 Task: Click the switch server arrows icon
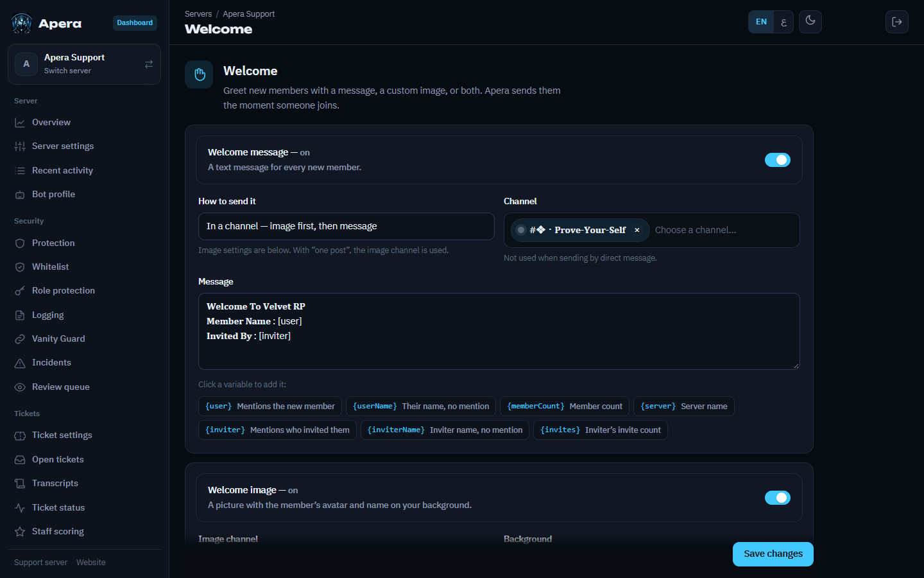[149, 64]
